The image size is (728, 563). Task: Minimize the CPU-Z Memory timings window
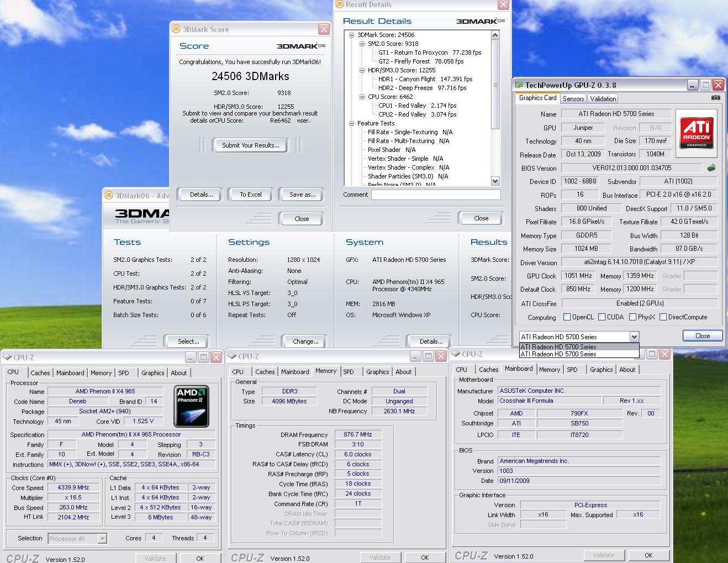pyautogui.click(x=415, y=356)
